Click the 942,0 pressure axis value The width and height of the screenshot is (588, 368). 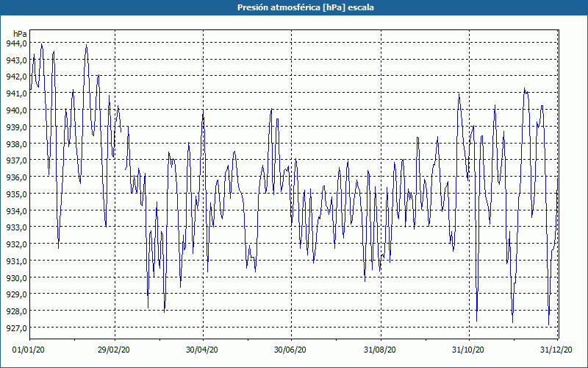pyautogui.click(x=16, y=77)
